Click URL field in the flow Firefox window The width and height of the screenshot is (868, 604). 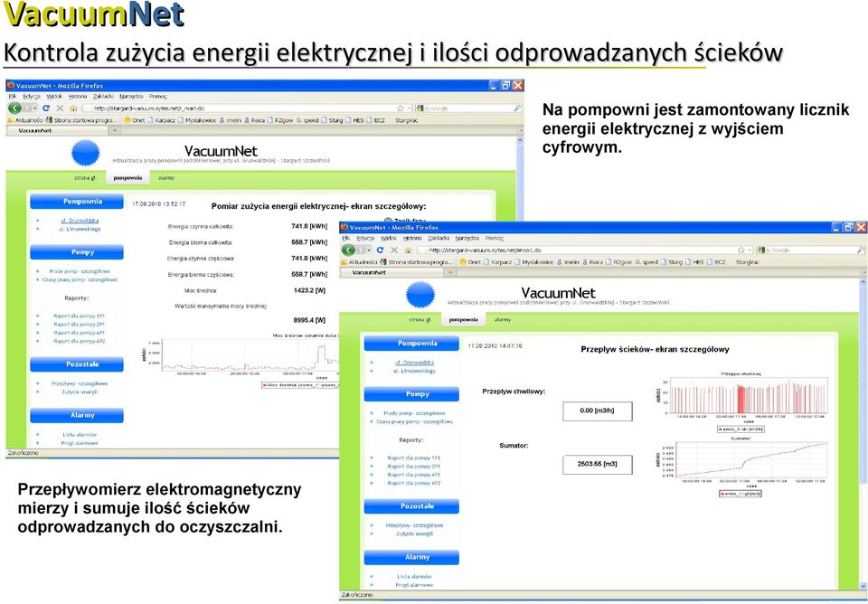click(x=583, y=250)
